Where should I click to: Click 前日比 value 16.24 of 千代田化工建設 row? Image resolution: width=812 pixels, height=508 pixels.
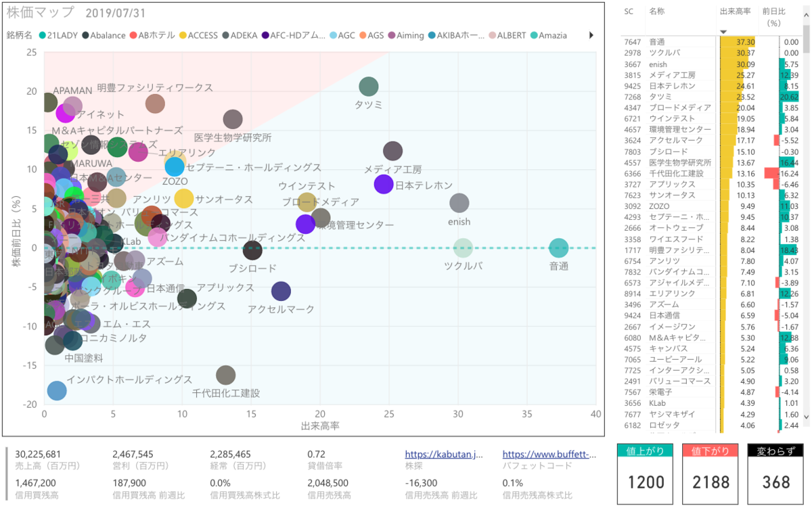pos(789,173)
